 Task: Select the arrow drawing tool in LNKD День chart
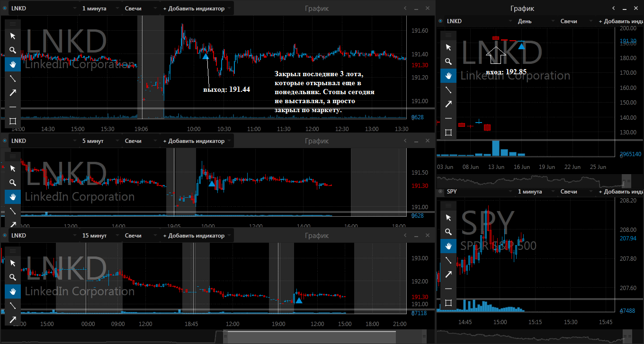pyautogui.click(x=448, y=104)
